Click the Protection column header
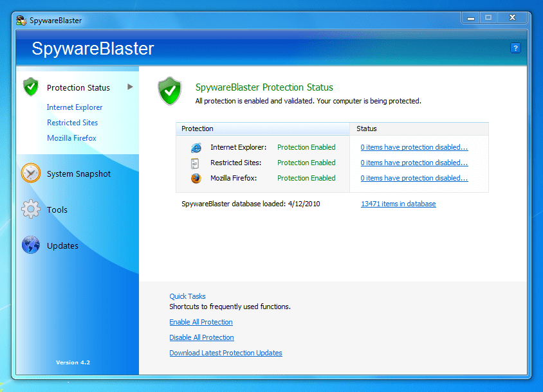Viewport: 543px width, 392px height. tap(263, 129)
